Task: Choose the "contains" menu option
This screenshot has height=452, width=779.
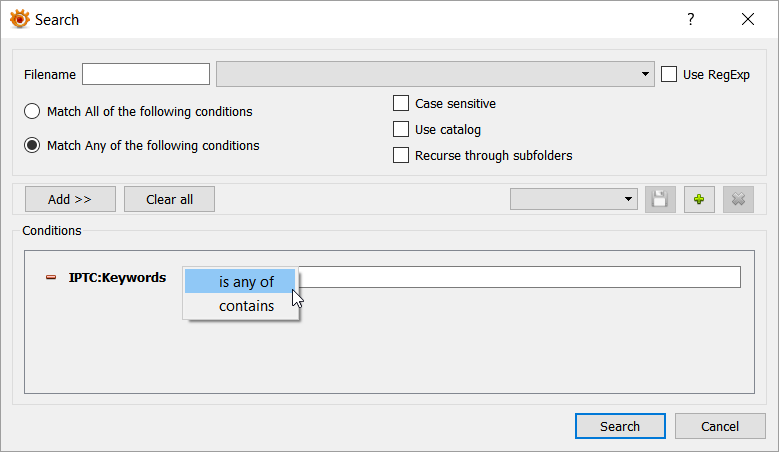Action: tap(246, 306)
